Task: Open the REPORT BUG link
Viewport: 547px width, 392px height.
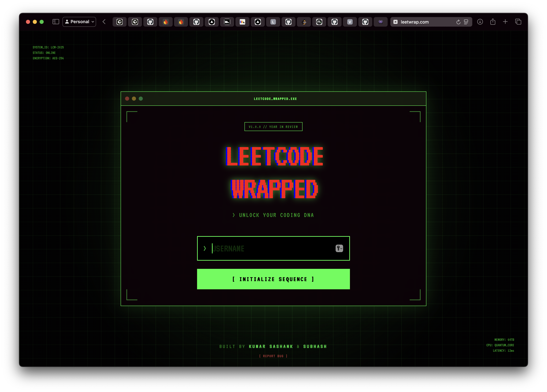Action: pyautogui.click(x=273, y=356)
